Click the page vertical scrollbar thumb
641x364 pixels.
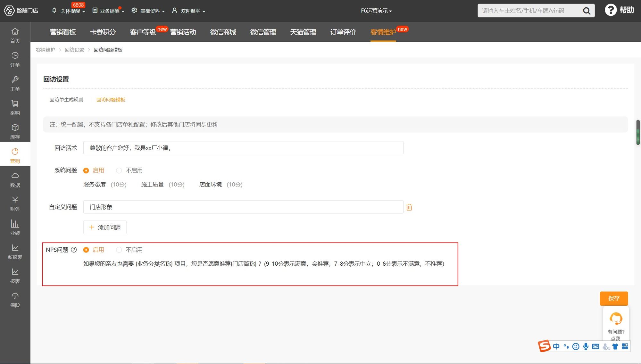click(638, 132)
